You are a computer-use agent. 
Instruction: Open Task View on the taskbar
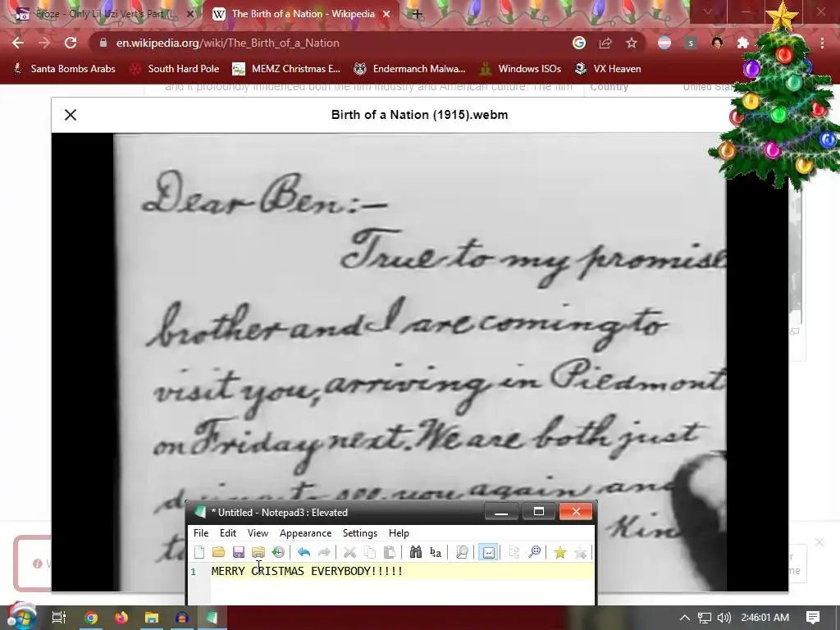tap(59, 618)
